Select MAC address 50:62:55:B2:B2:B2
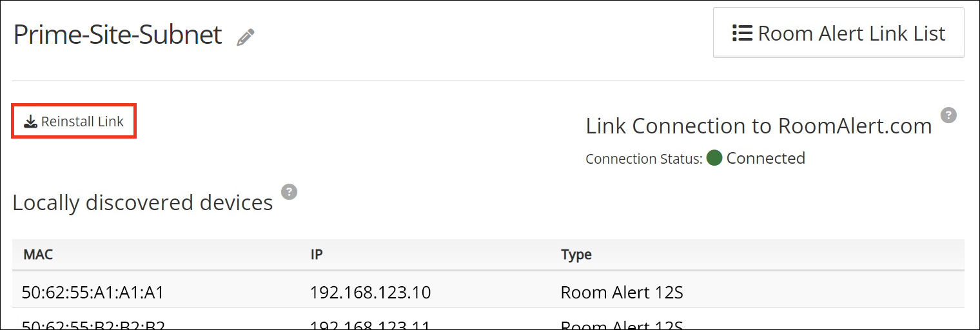This screenshot has height=330, width=980. tap(93, 325)
